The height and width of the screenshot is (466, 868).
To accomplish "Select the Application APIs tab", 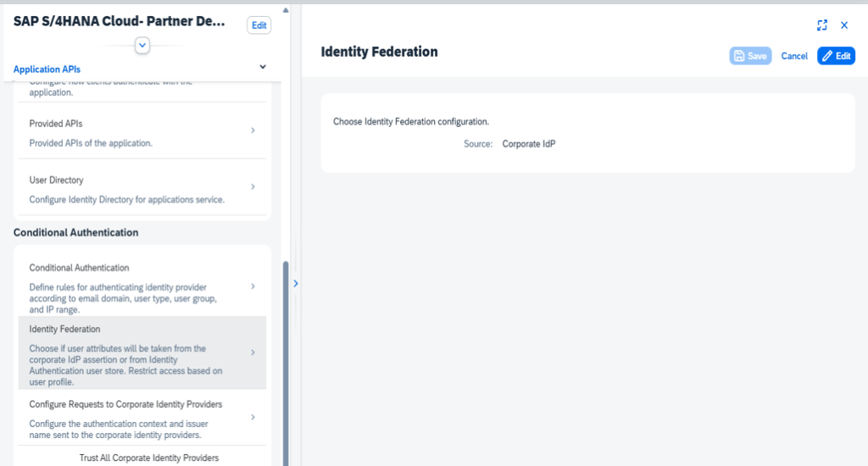I will pyautogui.click(x=47, y=69).
